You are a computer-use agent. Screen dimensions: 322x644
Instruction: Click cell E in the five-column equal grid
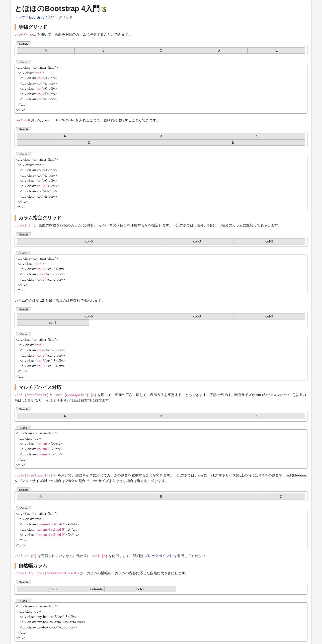click(276, 50)
